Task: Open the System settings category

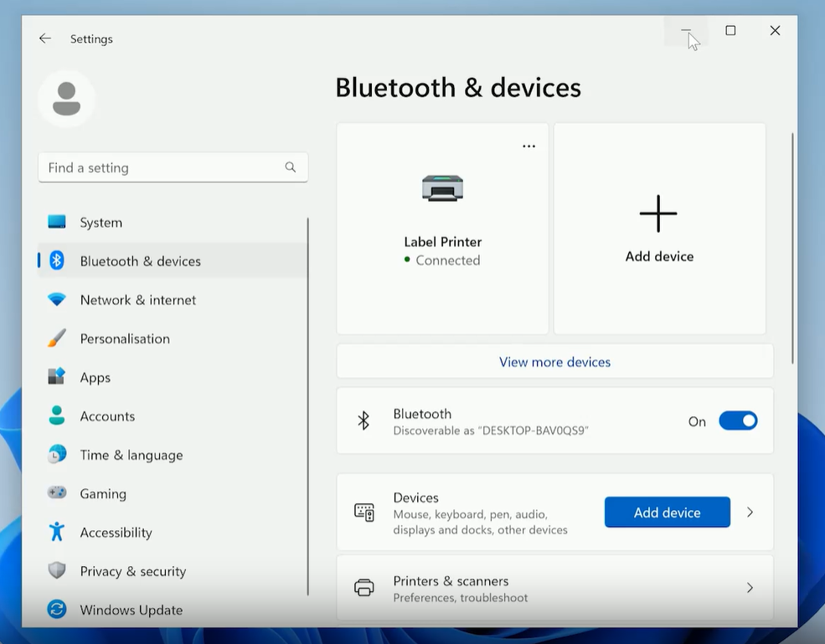Action: [101, 222]
